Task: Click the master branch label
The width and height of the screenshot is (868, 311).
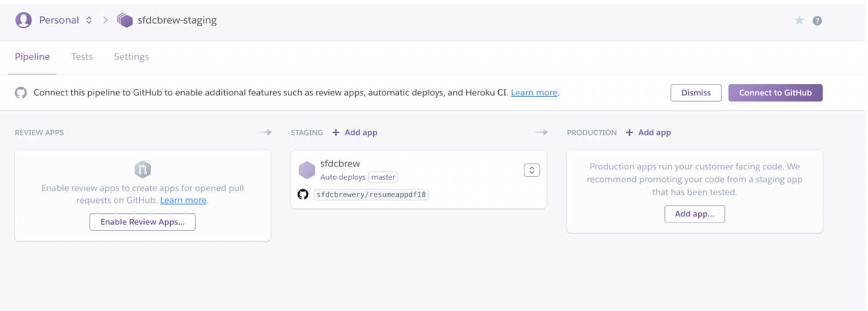Action: coord(383,177)
